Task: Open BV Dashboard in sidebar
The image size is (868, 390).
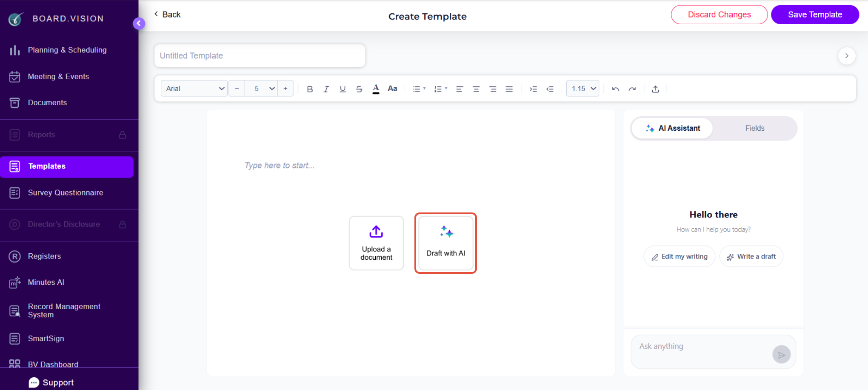Action: pos(67,364)
